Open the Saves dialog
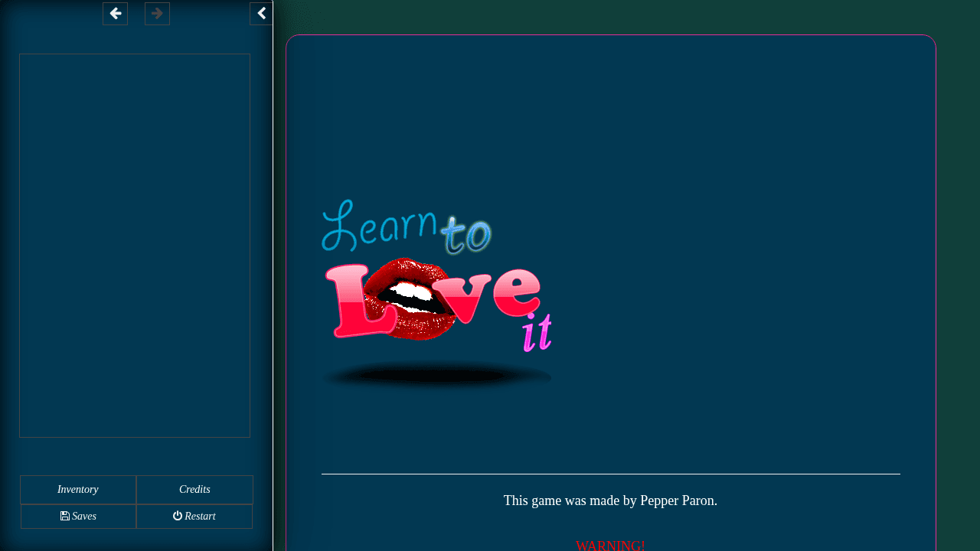 (78, 517)
